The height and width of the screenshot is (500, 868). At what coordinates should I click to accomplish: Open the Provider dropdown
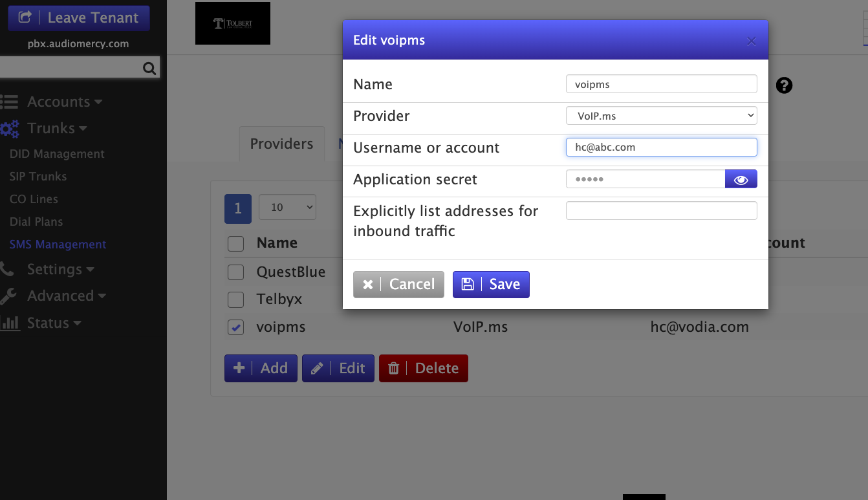coord(661,116)
